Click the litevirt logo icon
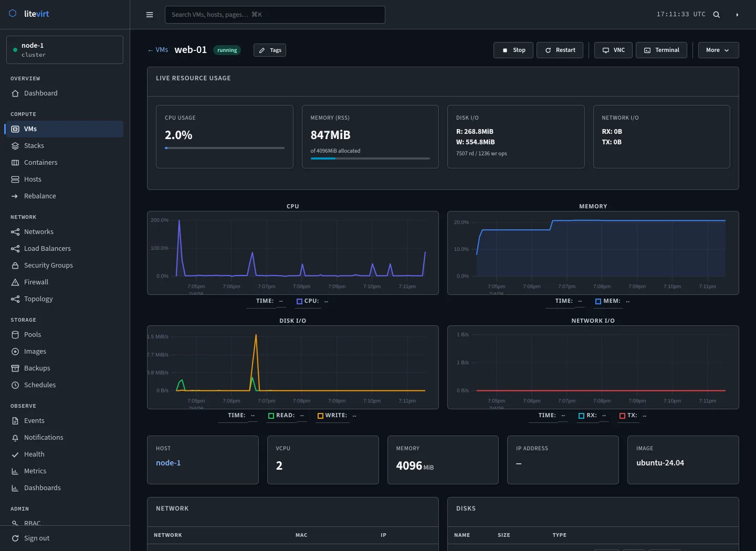 pyautogui.click(x=13, y=14)
